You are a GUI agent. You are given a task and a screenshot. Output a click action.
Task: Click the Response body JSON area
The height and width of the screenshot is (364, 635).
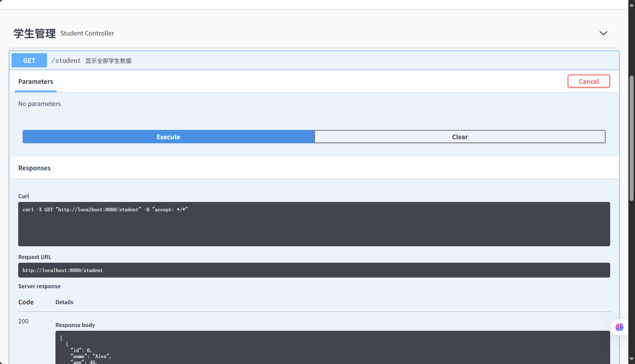coord(333,348)
